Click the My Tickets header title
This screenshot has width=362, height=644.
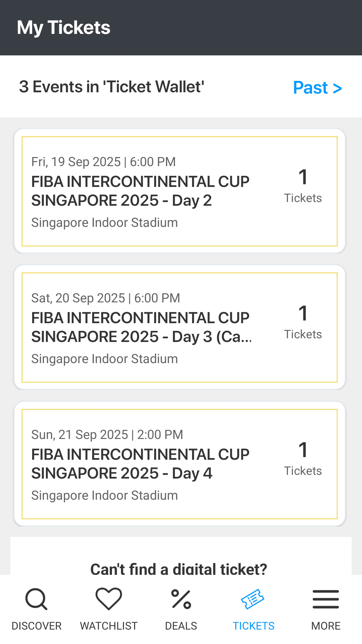64,28
